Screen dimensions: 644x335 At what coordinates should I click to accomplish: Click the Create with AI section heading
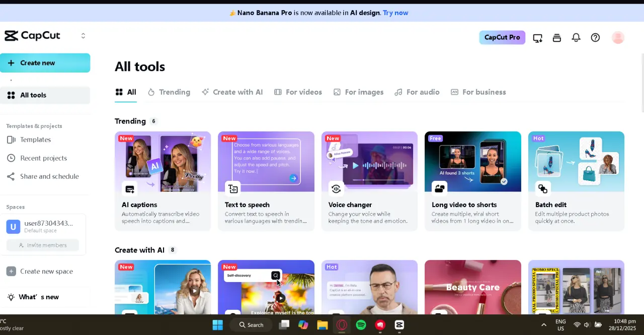[139, 250]
